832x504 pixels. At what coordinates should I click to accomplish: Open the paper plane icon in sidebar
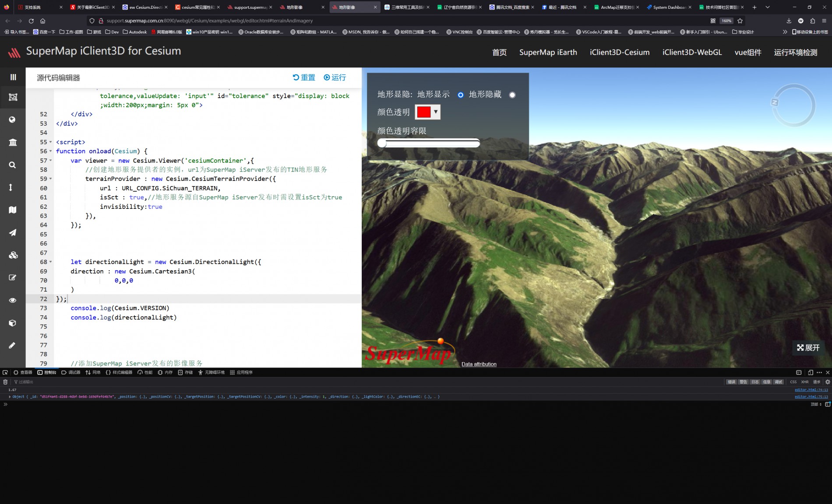(x=13, y=233)
